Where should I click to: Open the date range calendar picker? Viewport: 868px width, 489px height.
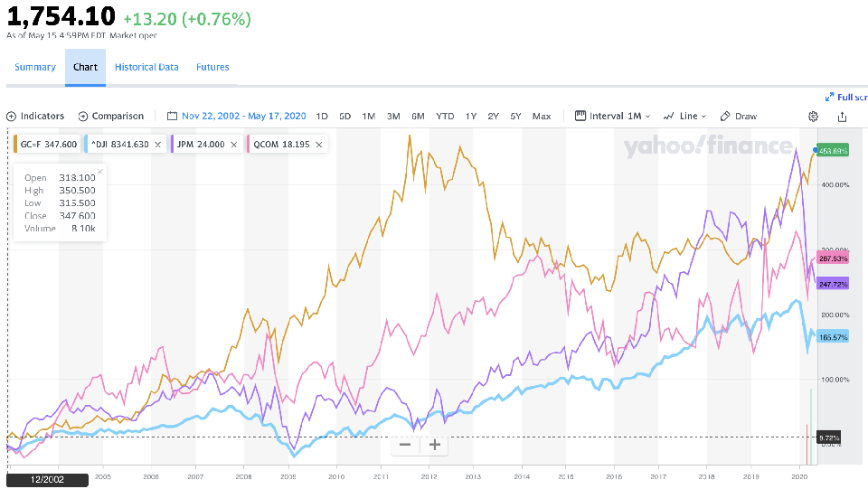173,116
